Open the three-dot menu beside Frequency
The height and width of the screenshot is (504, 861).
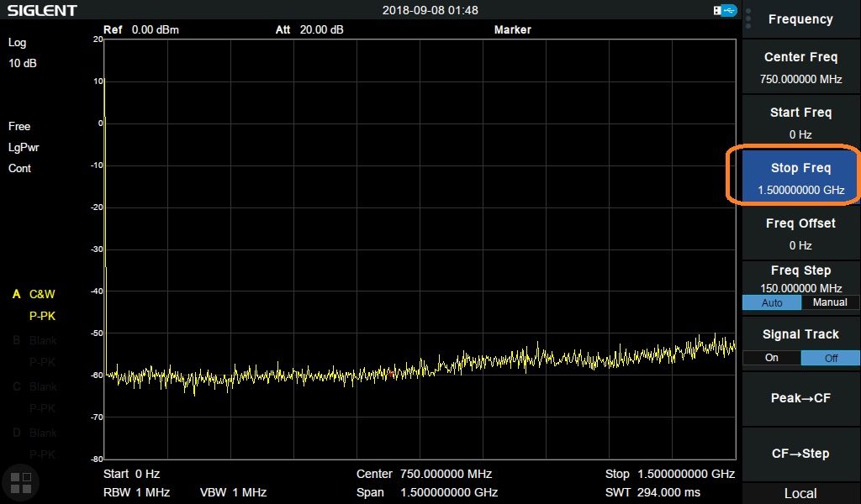pyautogui.click(x=748, y=19)
